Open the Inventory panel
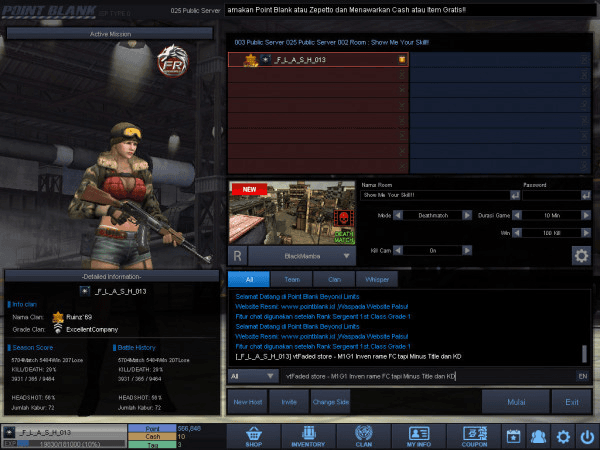This screenshot has width=600, height=450. (x=306, y=436)
